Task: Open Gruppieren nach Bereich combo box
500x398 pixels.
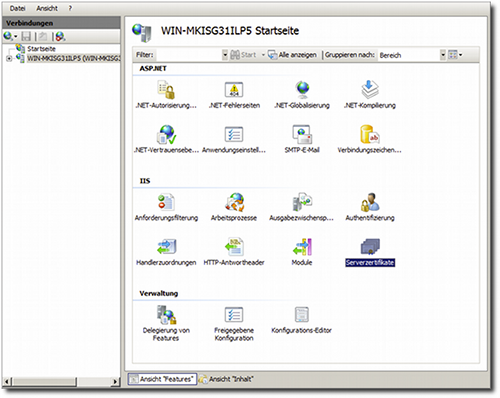Action: pos(412,55)
